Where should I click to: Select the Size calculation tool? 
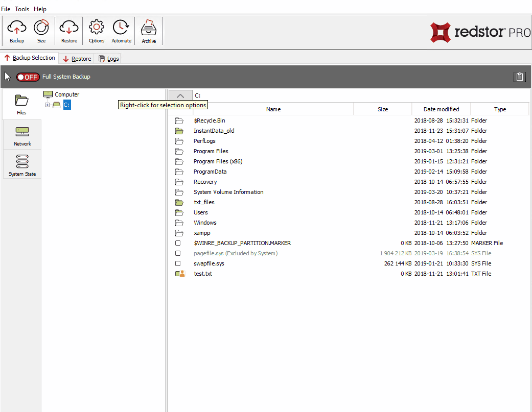[x=41, y=31]
